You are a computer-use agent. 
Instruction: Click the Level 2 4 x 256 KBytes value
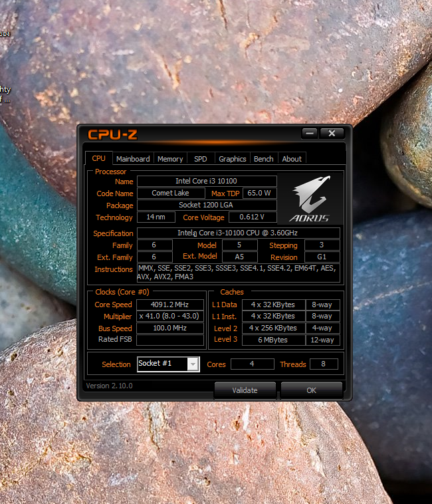[273, 328]
